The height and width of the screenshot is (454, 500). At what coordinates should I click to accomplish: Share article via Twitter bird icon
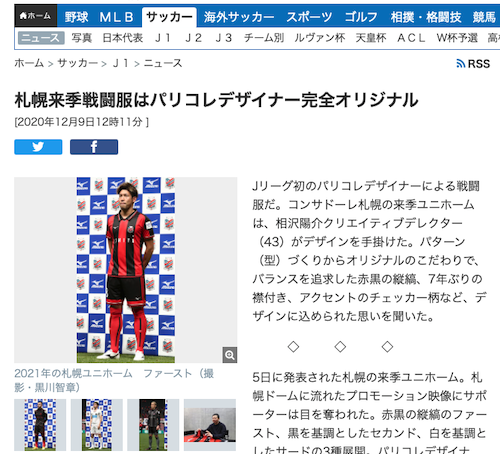(x=38, y=147)
